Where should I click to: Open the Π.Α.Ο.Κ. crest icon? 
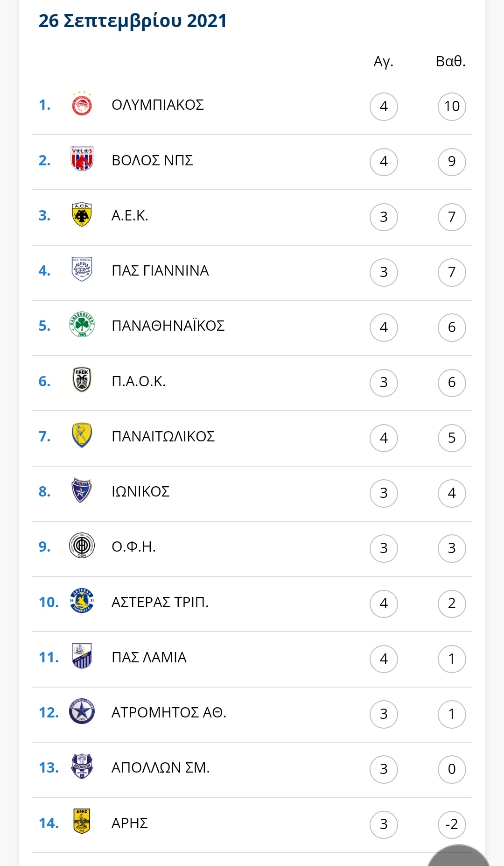click(x=82, y=380)
